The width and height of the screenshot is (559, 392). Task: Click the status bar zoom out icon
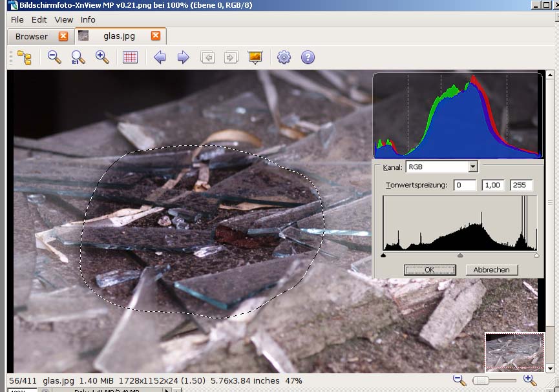pos(459,380)
